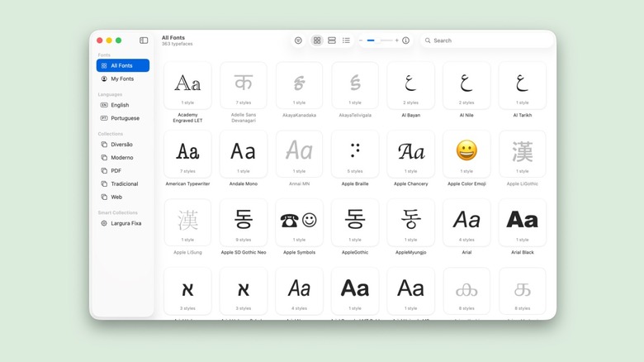The image size is (644, 362).
Task: Open the filter options icon in toolbar
Action: coord(298,40)
